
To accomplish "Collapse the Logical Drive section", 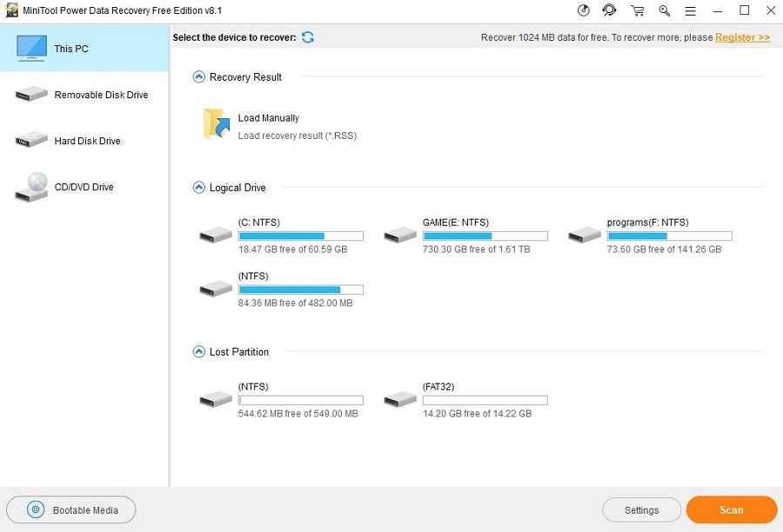I will point(199,188).
